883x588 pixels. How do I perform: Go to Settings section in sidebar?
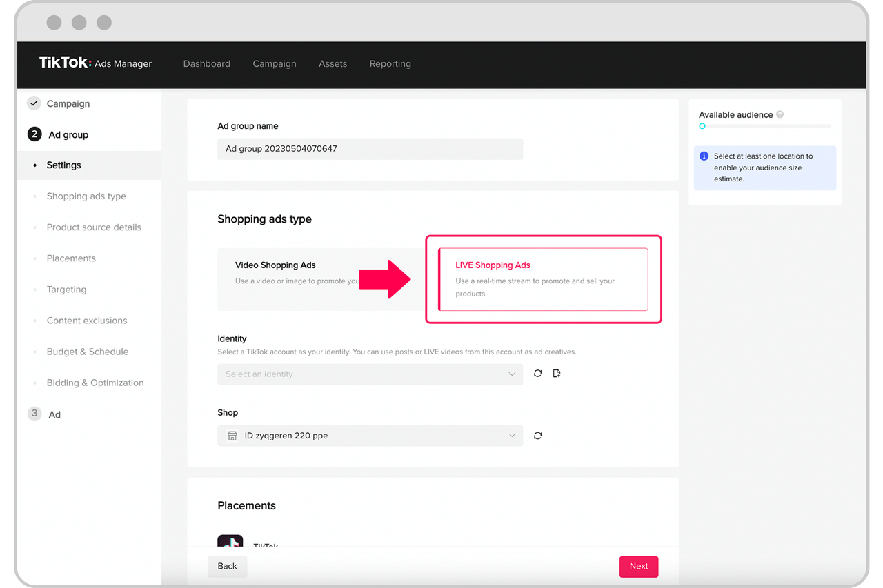coord(89,165)
